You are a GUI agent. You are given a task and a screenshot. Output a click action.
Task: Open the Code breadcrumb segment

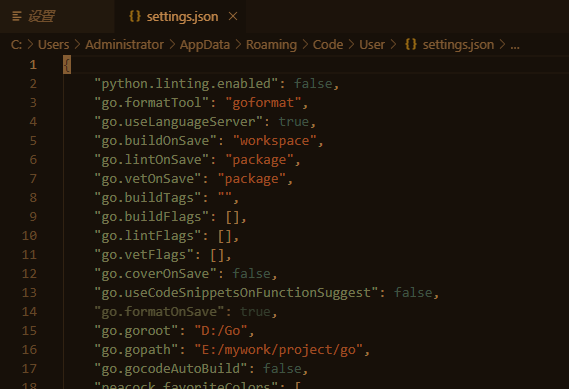click(328, 45)
